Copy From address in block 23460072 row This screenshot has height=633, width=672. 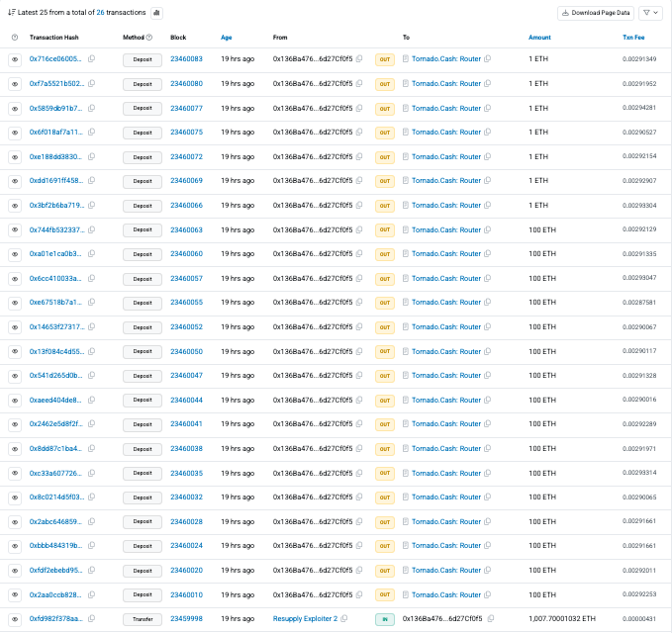point(359,156)
